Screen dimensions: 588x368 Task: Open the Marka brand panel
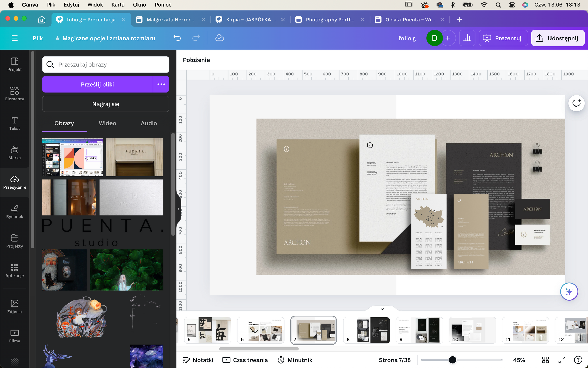click(x=15, y=153)
